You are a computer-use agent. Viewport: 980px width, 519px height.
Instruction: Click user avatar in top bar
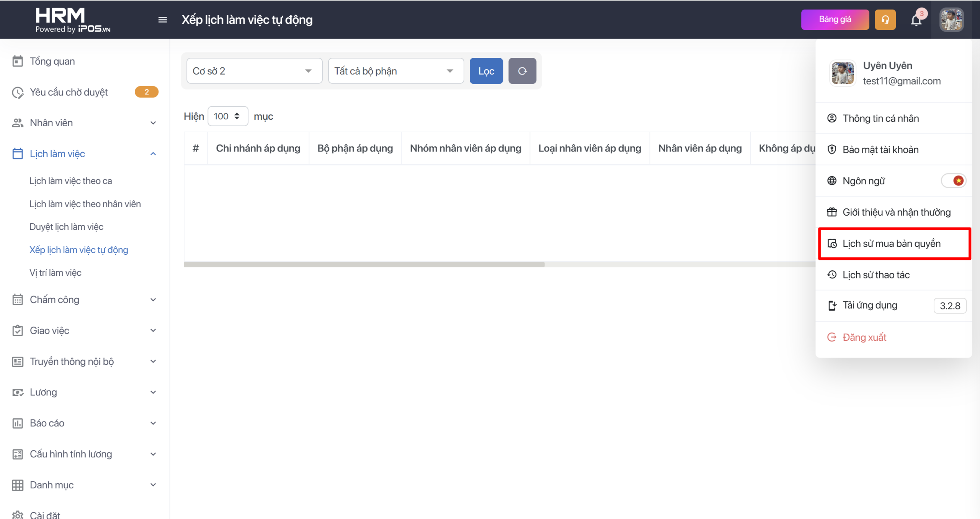coord(951,20)
